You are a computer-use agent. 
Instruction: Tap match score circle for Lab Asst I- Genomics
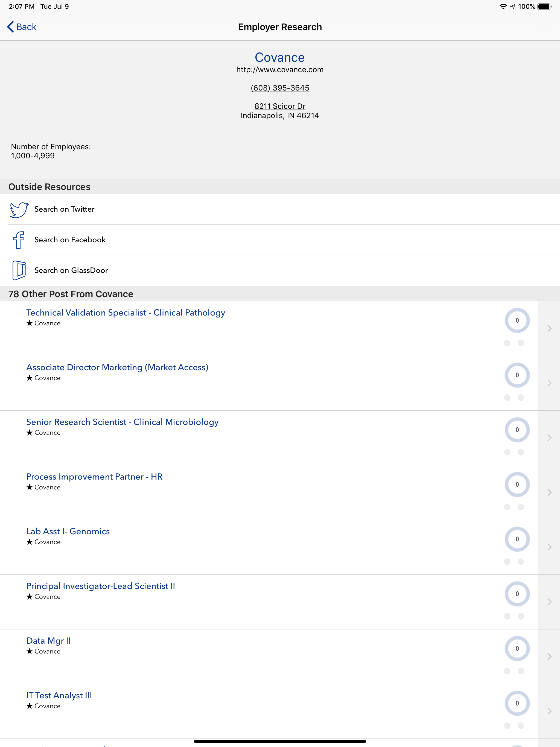(x=517, y=539)
